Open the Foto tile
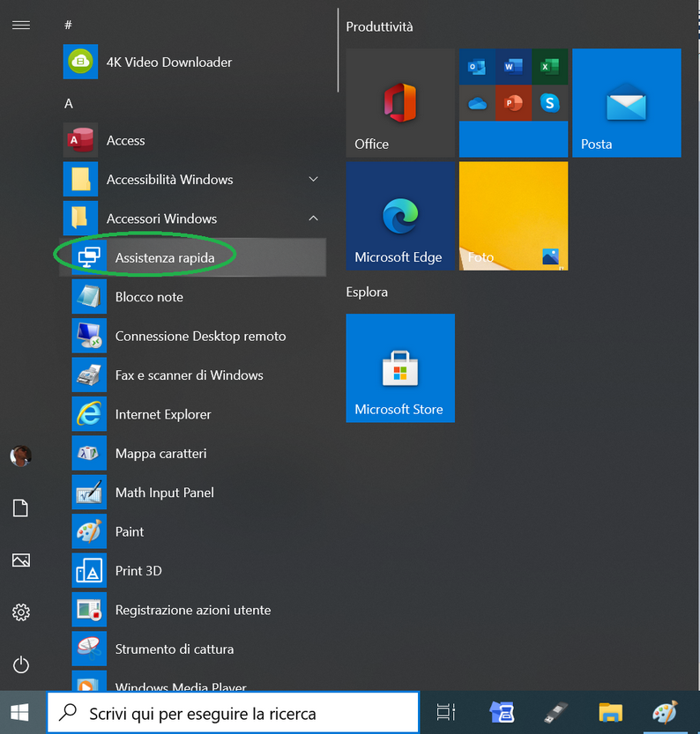Screen dimensions: 700x734 click(x=513, y=216)
